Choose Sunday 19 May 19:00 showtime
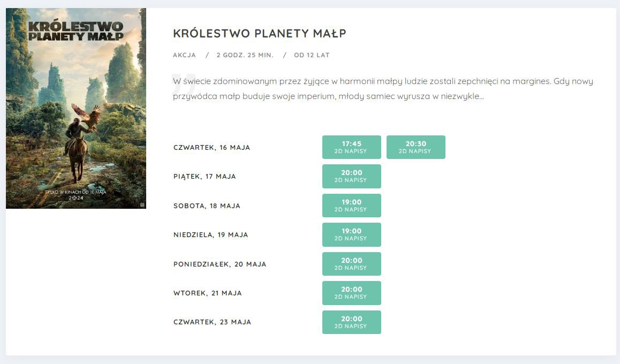Image resolution: width=620 pixels, height=364 pixels. point(352,235)
